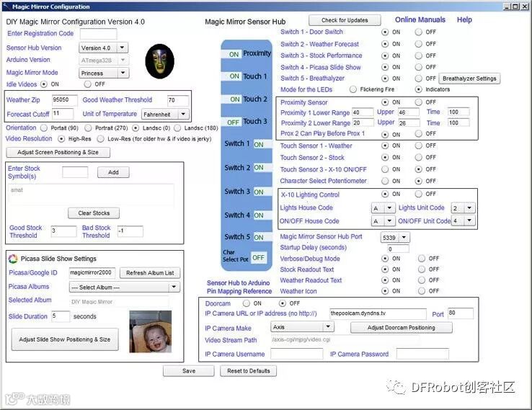Click Bad Stock Threshold field

tap(130, 231)
